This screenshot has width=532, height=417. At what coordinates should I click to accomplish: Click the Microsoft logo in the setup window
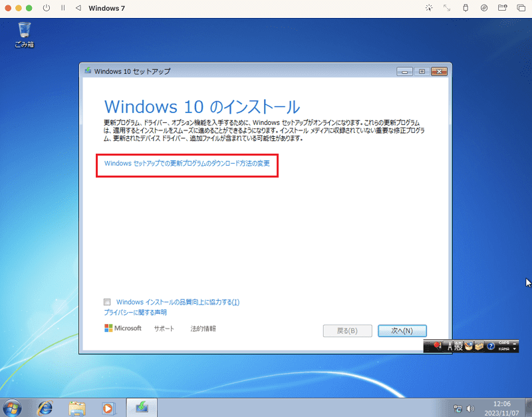click(123, 328)
